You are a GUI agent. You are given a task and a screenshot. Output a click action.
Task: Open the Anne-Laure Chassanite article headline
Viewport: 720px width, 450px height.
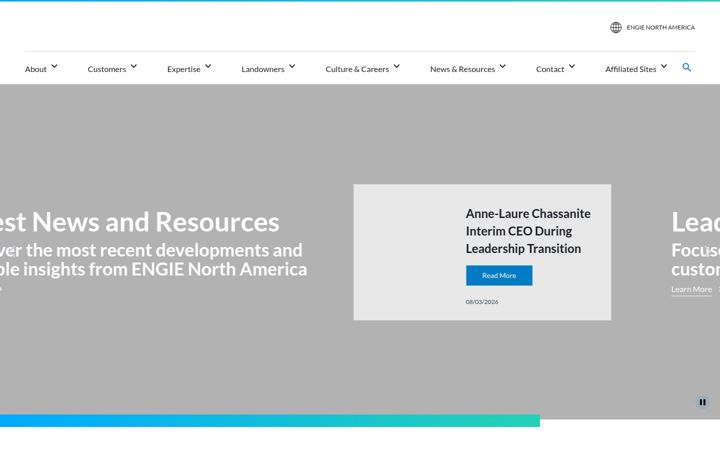[x=528, y=231]
